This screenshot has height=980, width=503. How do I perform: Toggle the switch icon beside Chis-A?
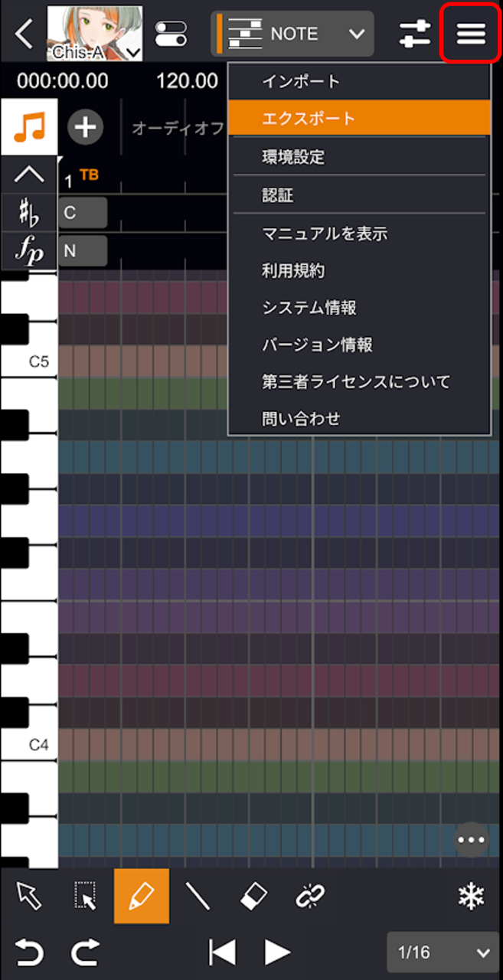click(171, 34)
